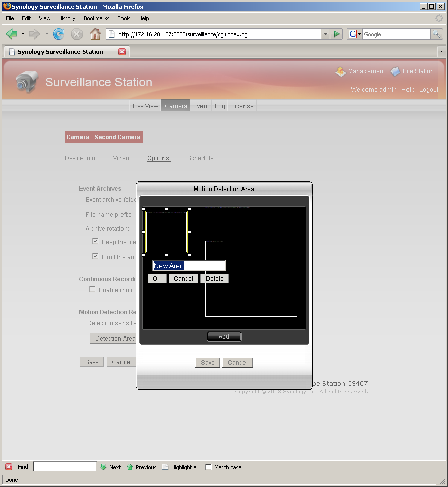Open the View menu
Viewport: 448px width, 487px height.
(x=45, y=18)
